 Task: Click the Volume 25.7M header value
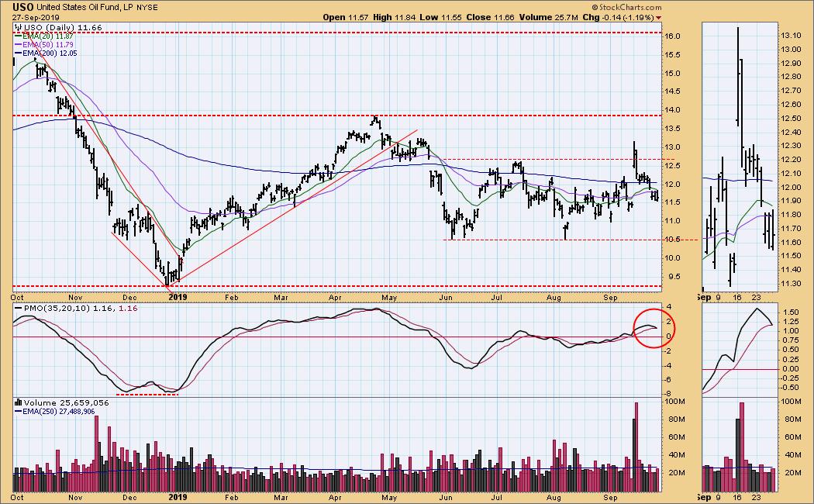tap(548, 17)
